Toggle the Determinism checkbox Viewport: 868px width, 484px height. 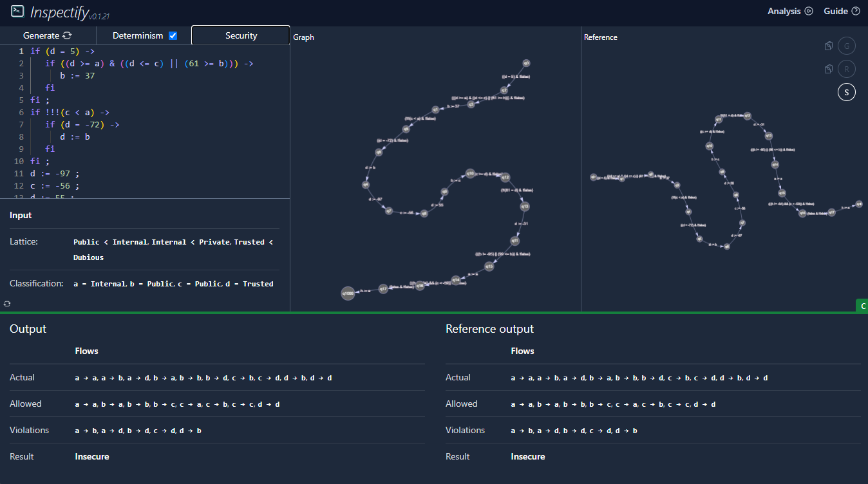pos(173,35)
